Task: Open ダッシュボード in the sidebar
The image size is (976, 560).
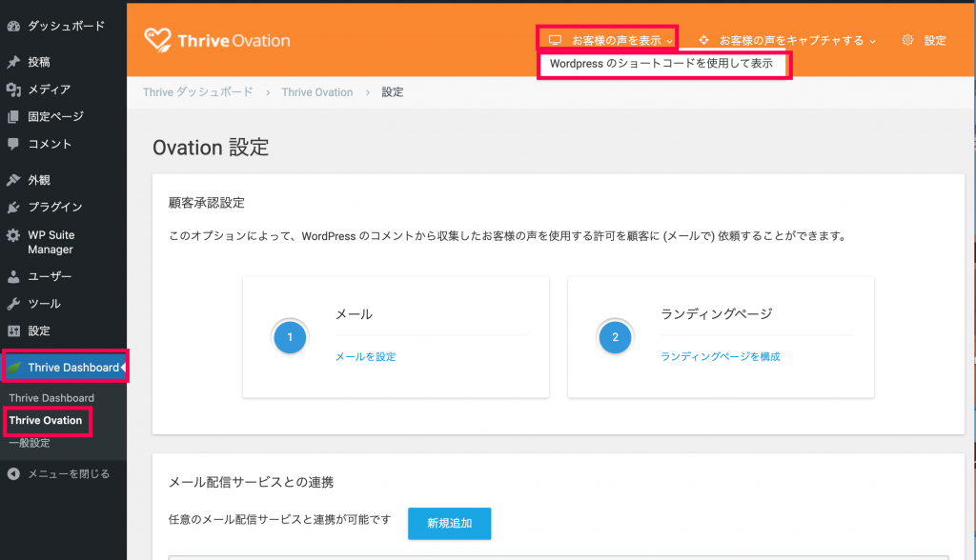Action: pyautogui.click(x=66, y=26)
